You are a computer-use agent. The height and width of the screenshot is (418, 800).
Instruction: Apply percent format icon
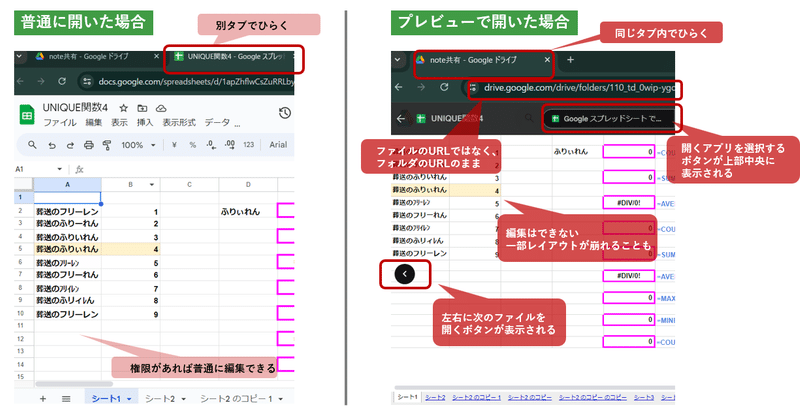192,145
